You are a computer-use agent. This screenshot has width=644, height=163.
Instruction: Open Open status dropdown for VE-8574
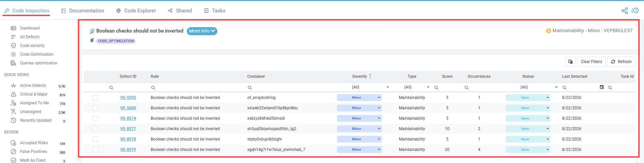(528, 118)
